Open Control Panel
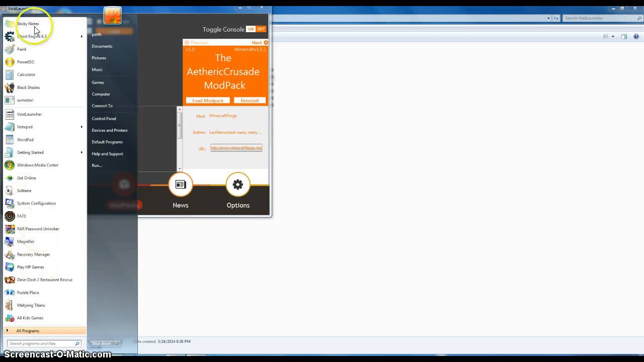This screenshot has height=362, width=644. (x=104, y=119)
